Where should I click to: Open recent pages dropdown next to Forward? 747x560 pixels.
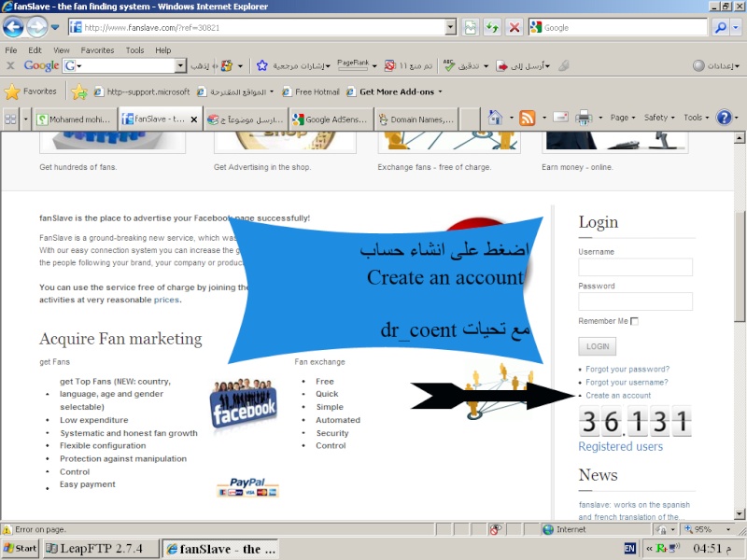pos(55,27)
